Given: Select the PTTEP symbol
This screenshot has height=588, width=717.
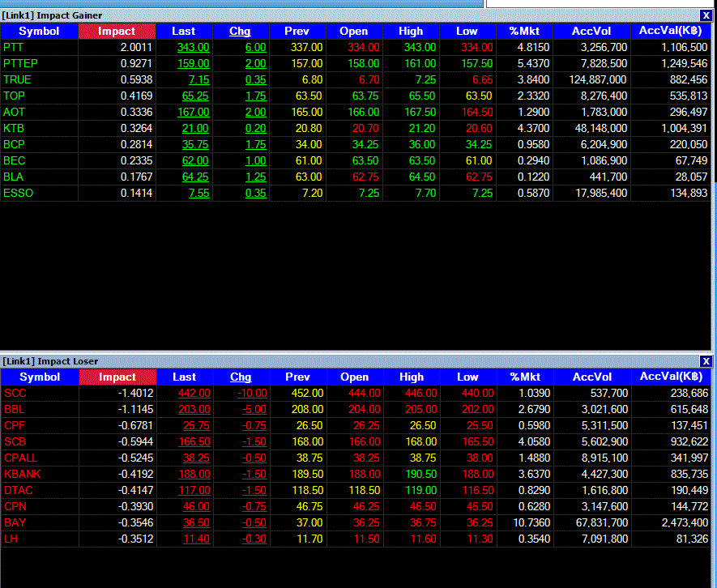Looking at the screenshot, I should pyautogui.click(x=20, y=63).
